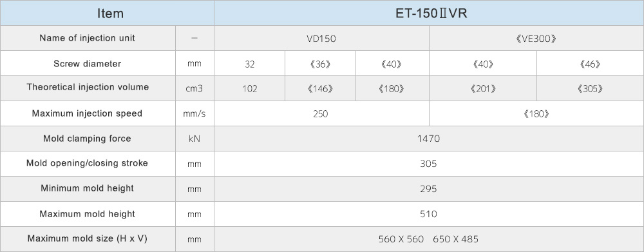644x252 pixels.
Task: Click the VD150 injection unit cell
Action: click(321, 39)
